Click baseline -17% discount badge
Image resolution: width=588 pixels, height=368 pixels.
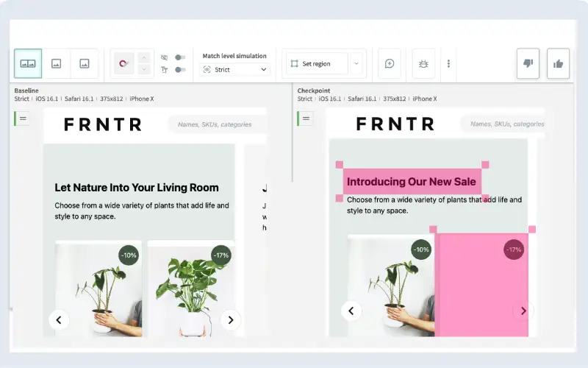[221, 255]
